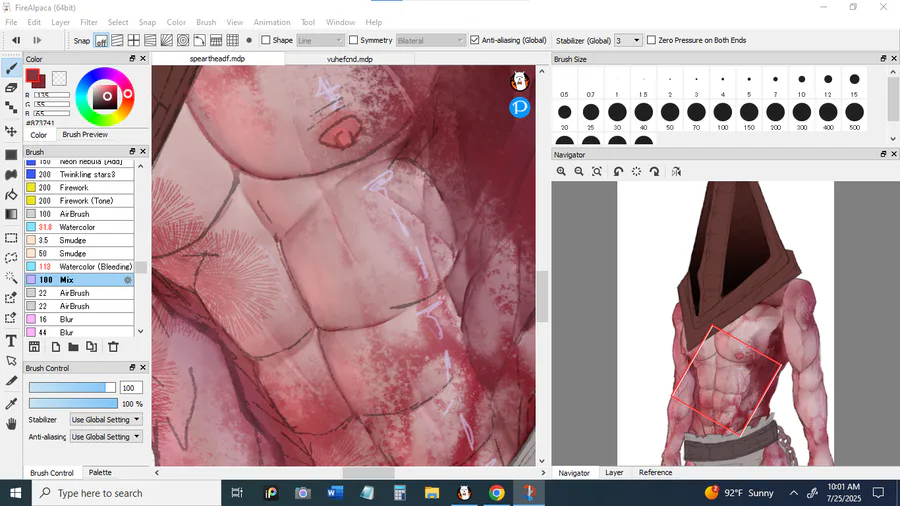The height and width of the screenshot is (506, 900).
Task: Select the Hand tool
Action: click(11, 424)
